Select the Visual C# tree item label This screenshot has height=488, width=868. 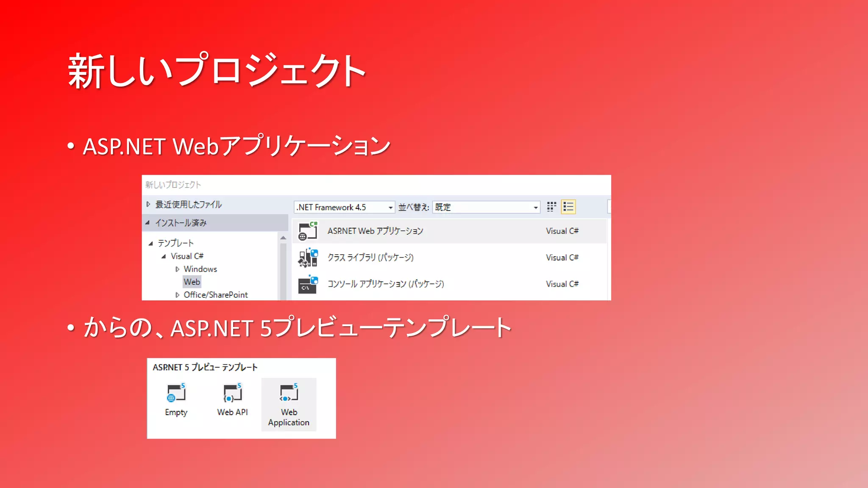pyautogui.click(x=187, y=256)
